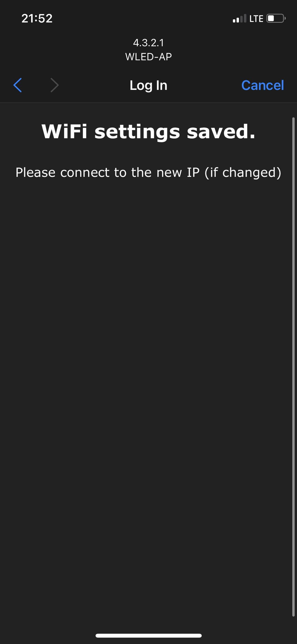Tap the cellular signal bars icon

tap(239, 19)
